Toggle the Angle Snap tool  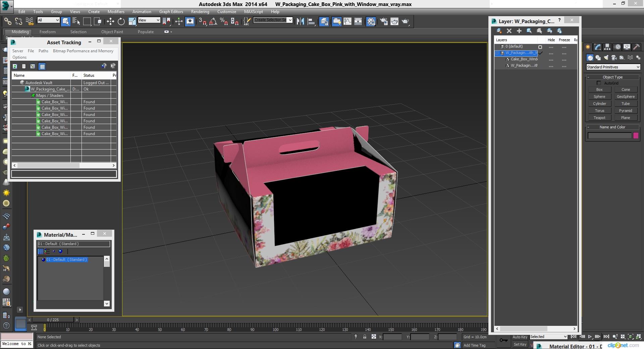[x=213, y=21]
